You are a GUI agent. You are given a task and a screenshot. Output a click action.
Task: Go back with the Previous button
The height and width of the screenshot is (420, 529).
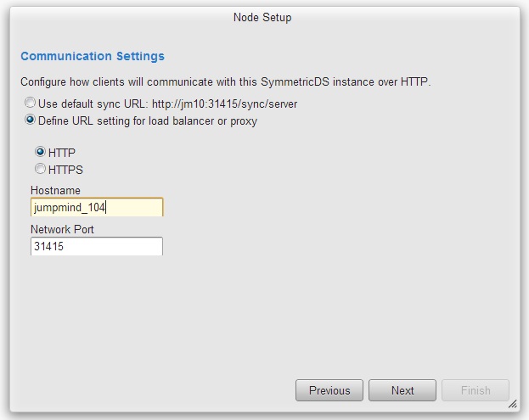(329, 390)
